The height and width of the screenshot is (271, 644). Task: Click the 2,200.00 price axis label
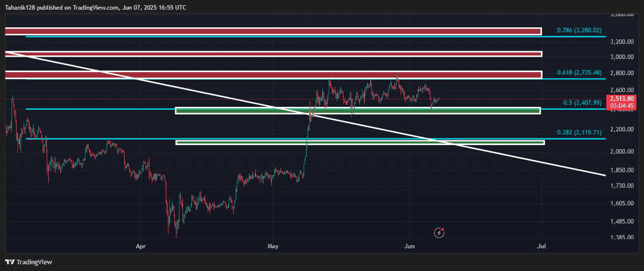(622, 130)
